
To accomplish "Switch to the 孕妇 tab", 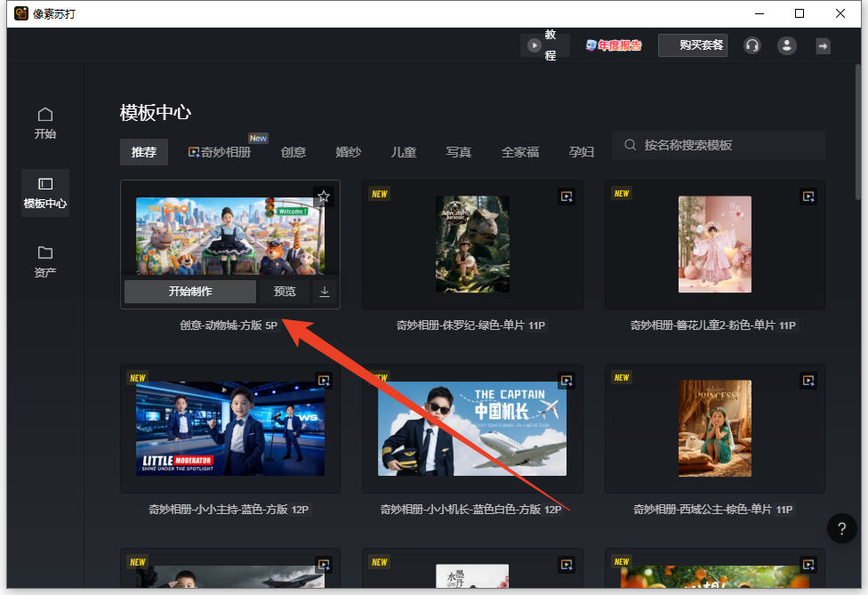I will point(582,152).
